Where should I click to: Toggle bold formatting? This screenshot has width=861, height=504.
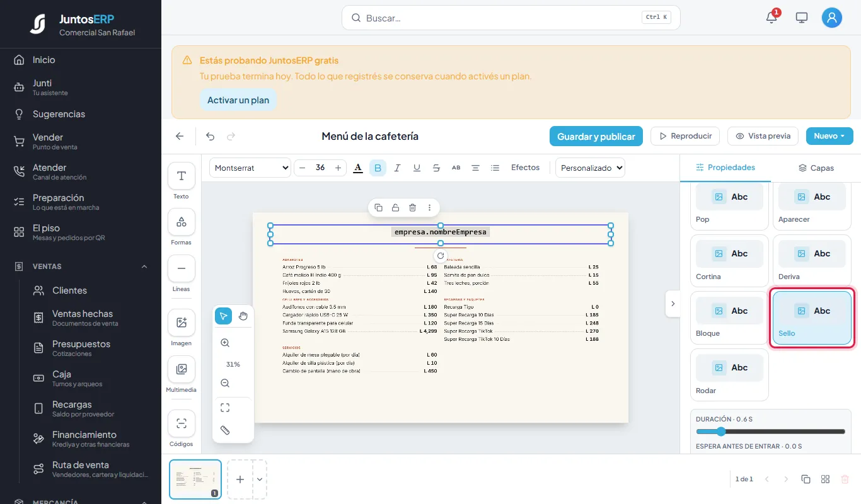click(378, 168)
